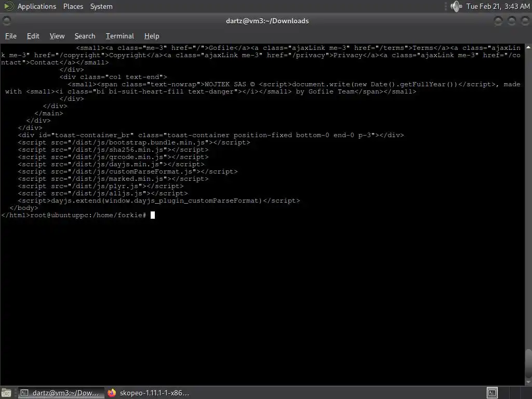
Task: Switch to skopeo Firefox taskbar button
Action: coord(148,393)
